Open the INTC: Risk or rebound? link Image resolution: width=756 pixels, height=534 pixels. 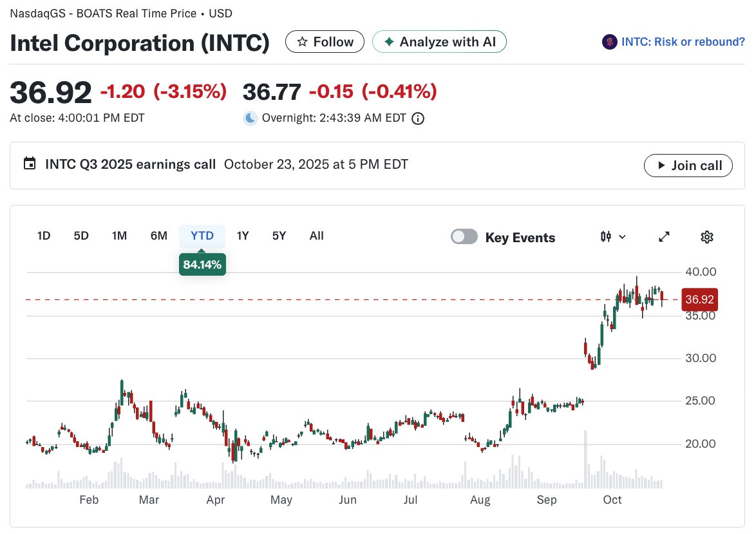683,42
